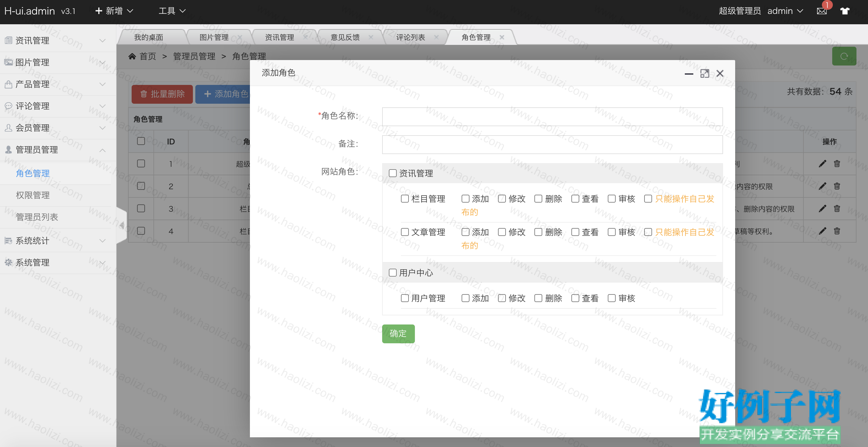Edit role row 4 pencil icon
868x447 pixels.
pyautogui.click(x=822, y=231)
